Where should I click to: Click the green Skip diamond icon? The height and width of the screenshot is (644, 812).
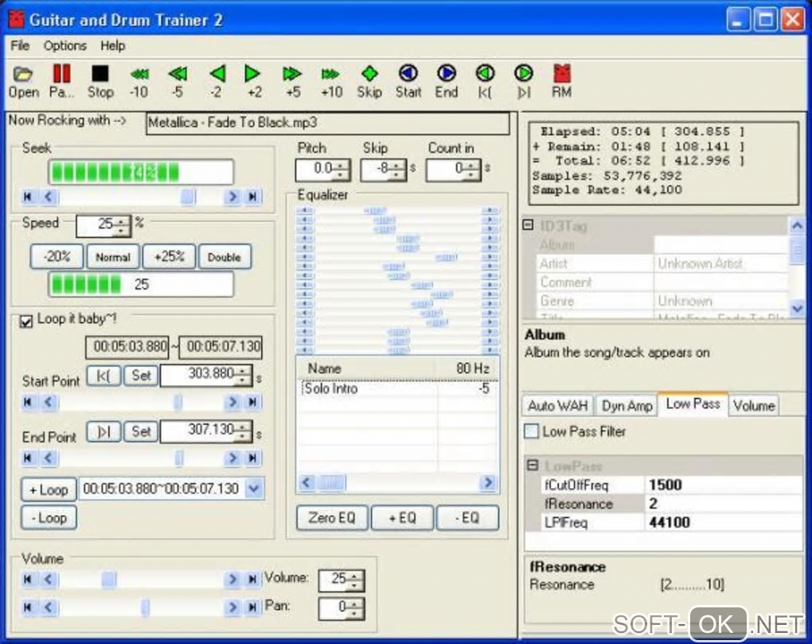pyautogui.click(x=369, y=81)
